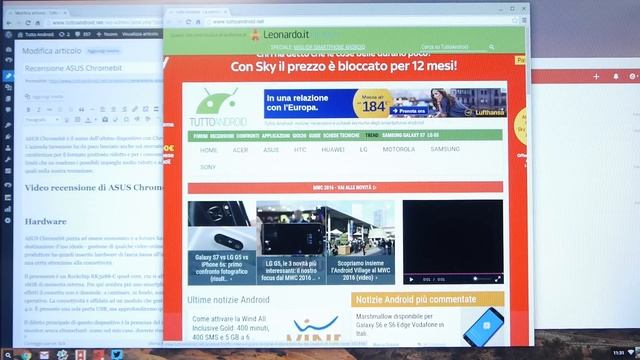Open SAMSUNG brand menu item
Viewport: 640px width, 360px height.
[445, 149]
